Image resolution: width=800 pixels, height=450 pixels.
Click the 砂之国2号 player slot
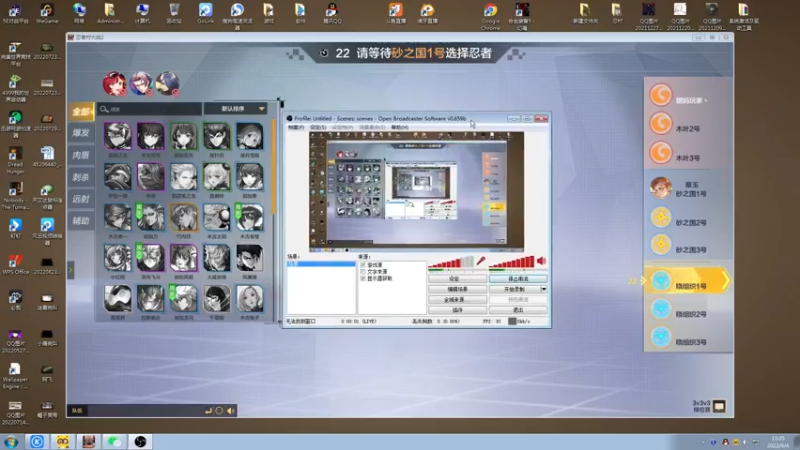[x=688, y=218]
